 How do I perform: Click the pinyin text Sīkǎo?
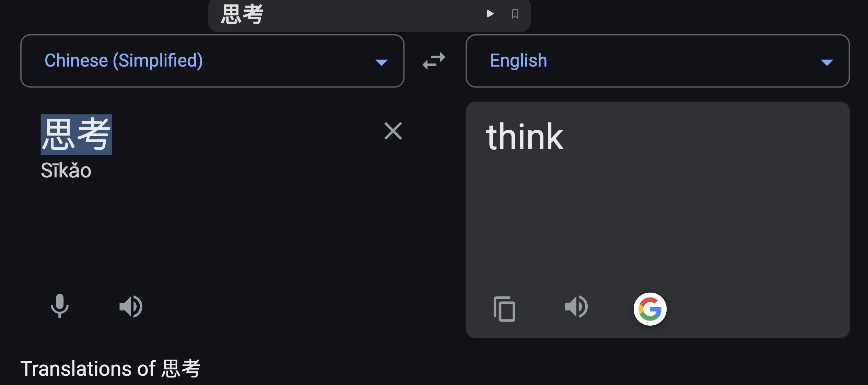pos(66,171)
